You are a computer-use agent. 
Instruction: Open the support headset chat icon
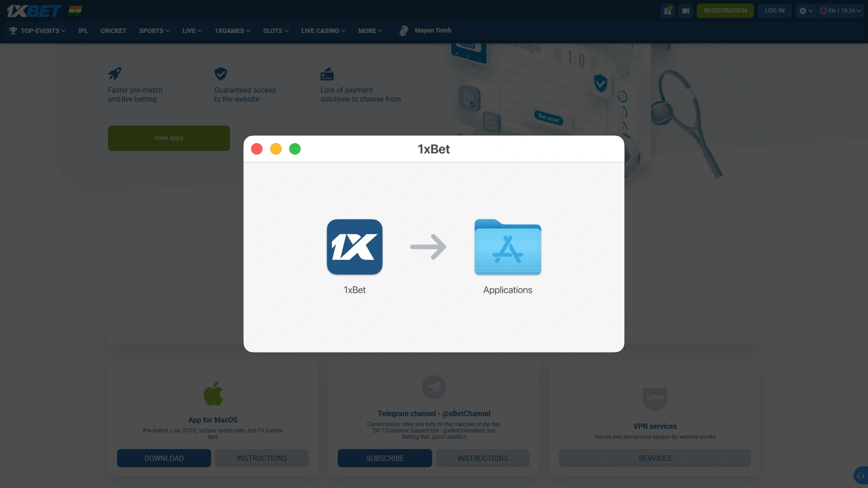[860, 476]
